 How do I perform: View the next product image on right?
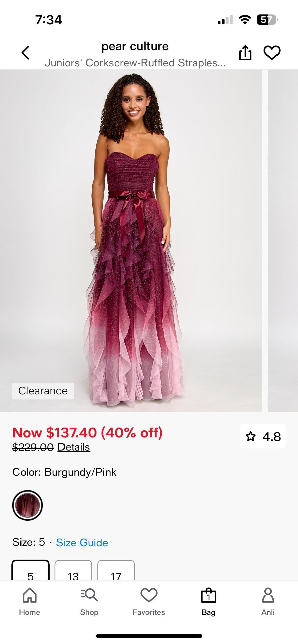point(283,240)
